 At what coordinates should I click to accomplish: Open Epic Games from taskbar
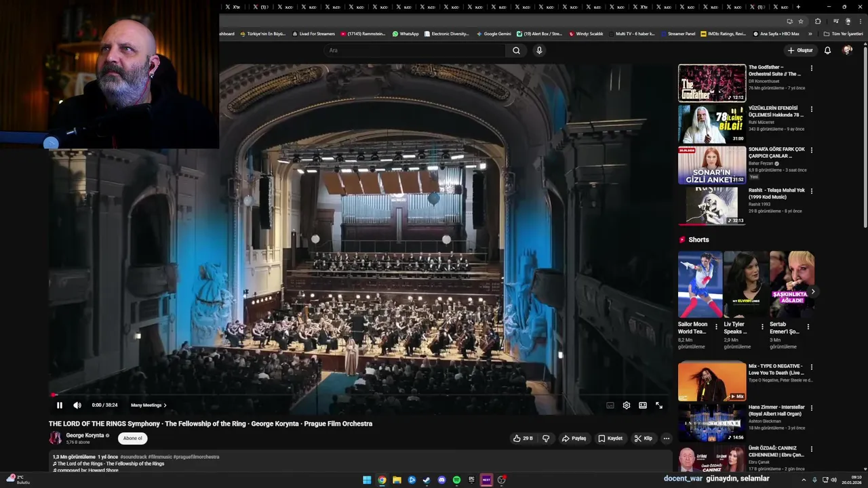(x=471, y=480)
